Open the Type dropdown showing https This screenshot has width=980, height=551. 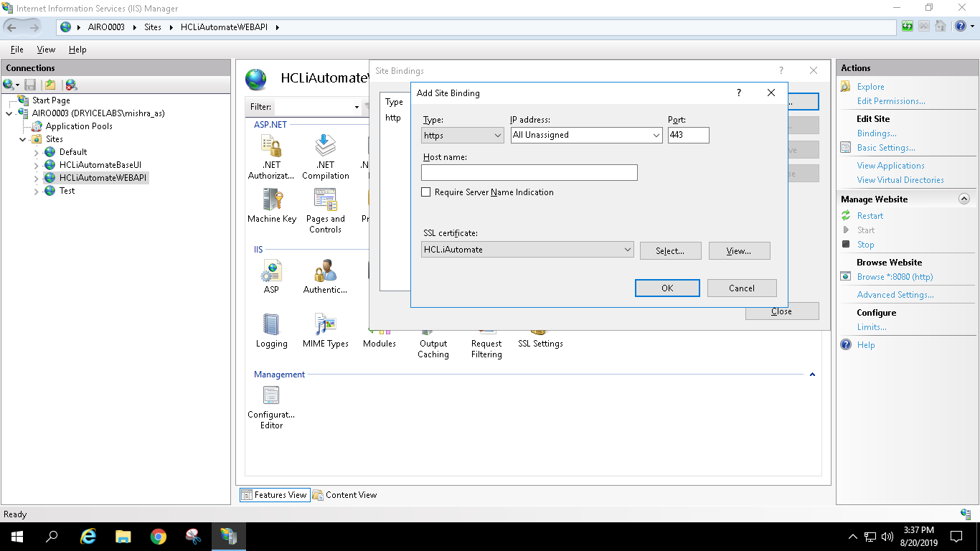tap(463, 135)
